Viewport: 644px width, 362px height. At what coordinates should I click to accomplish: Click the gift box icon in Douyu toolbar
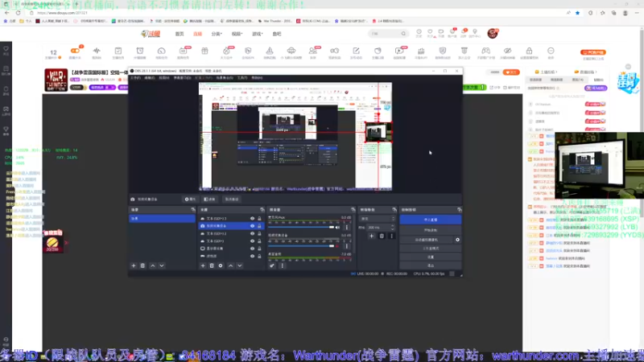pyautogui.click(x=204, y=51)
